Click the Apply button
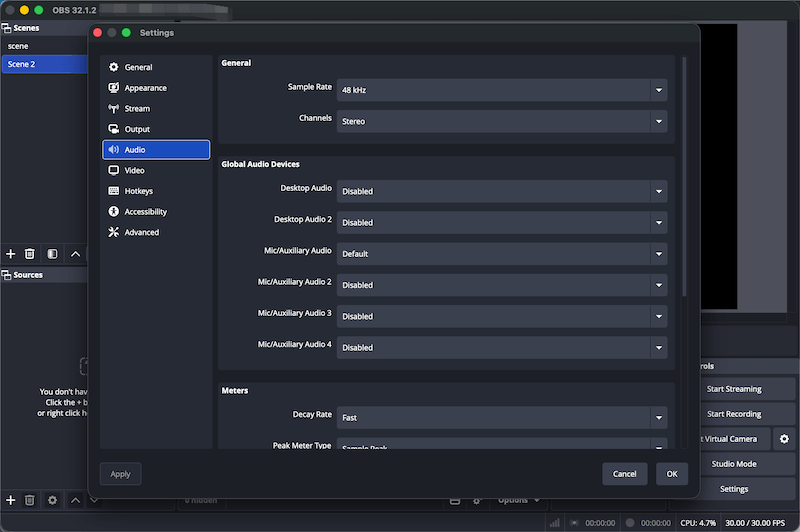Viewport: 800px width, 532px height. tap(120, 474)
